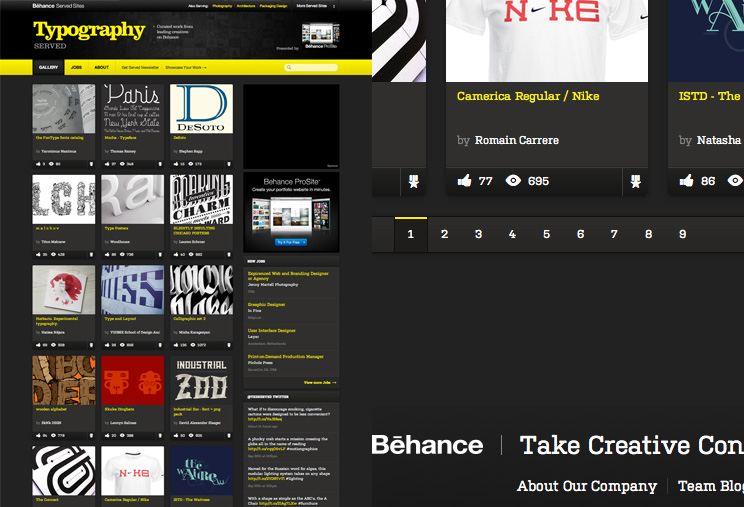Open the DeSoto project thumbnail
This screenshot has height=507, width=744.
tap(201, 109)
